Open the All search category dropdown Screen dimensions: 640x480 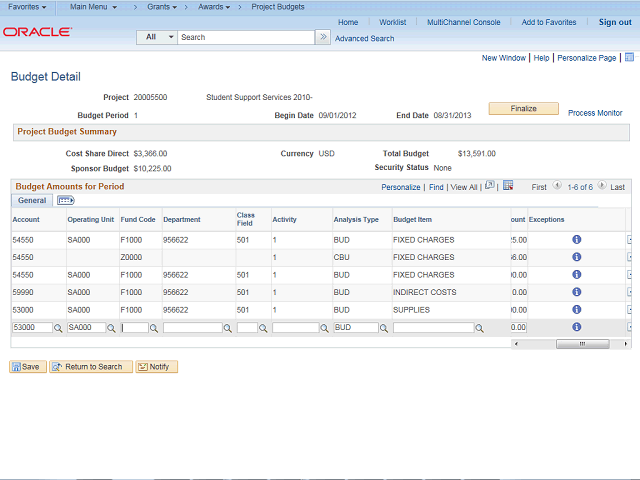click(157, 37)
